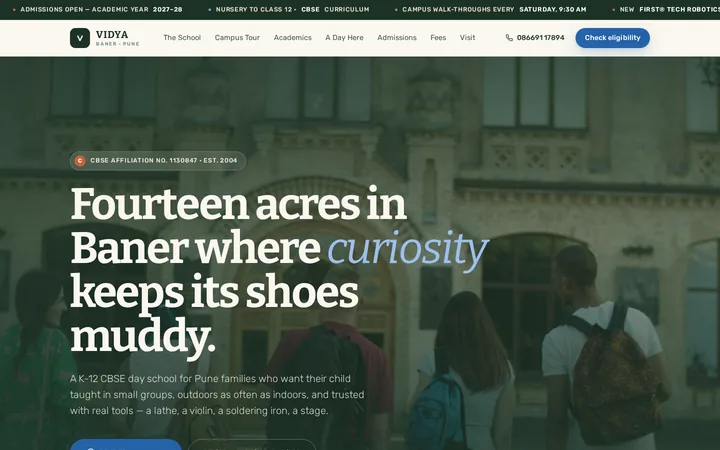Screen dimensions: 720x450
Task: Open A Day Here nav link
Action: click(x=344, y=38)
